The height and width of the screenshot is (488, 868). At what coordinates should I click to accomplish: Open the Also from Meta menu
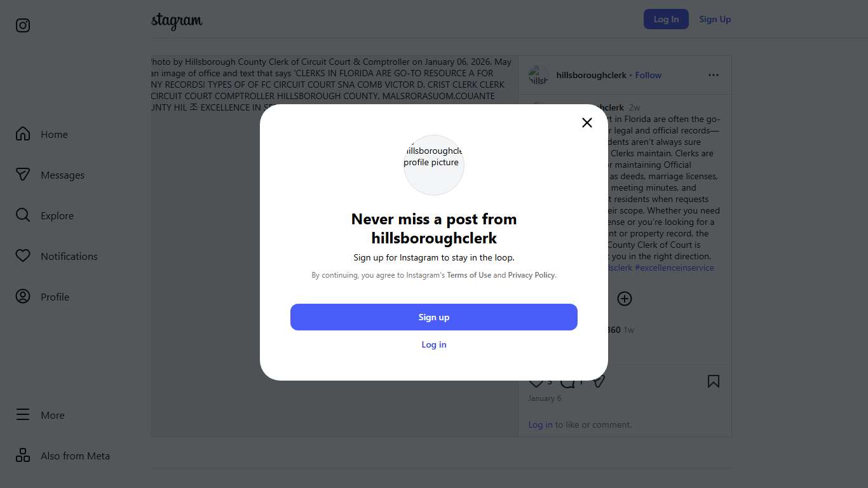[x=62, y=456]
